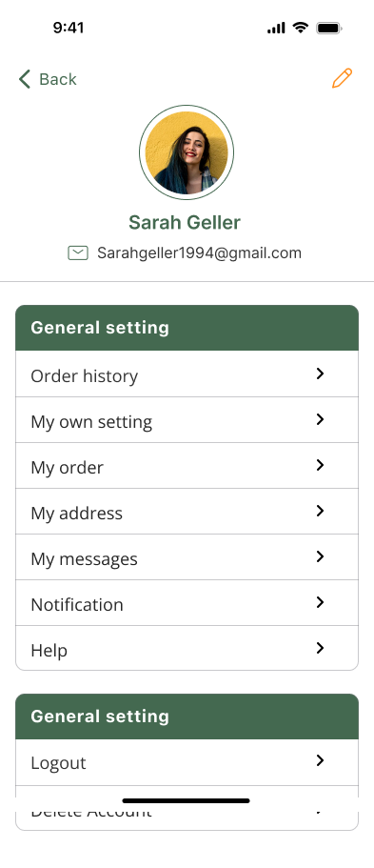The height and width of the screenshot is (868, 374).
Task: Click the envelope email icon
Action: pyautogui.click(x=78, y=253)
